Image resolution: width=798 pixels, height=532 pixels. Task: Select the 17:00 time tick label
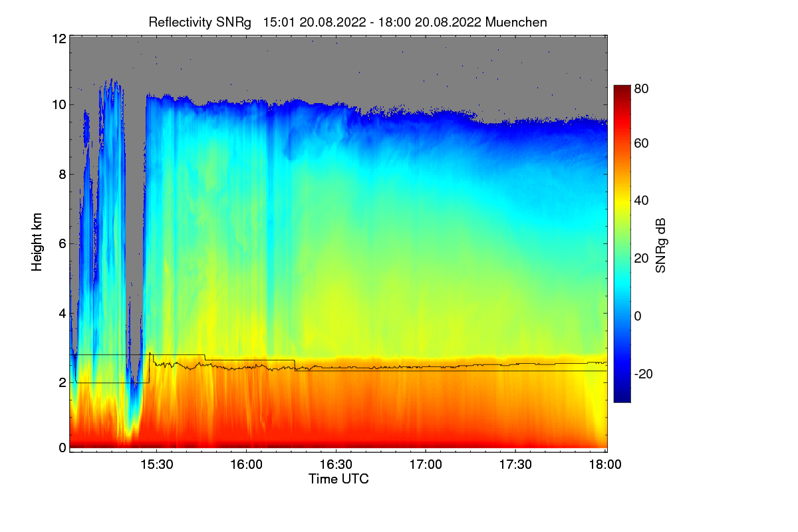(426, 465)
